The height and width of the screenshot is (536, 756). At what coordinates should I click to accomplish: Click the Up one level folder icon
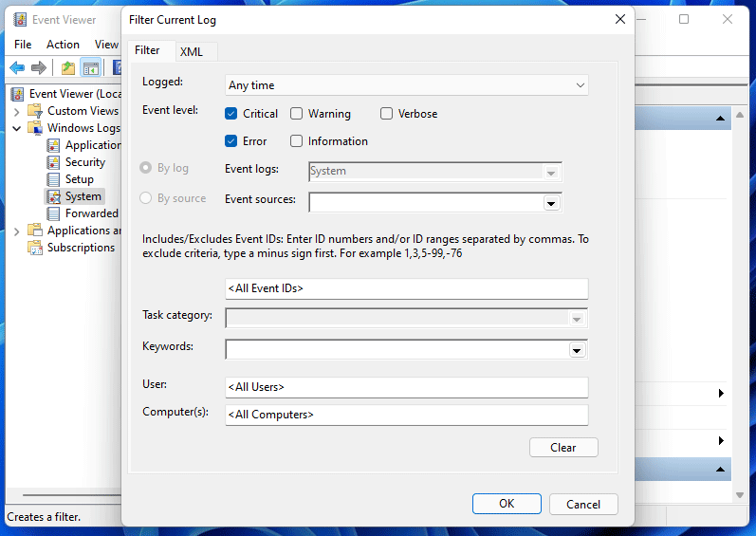coord(68,68)
